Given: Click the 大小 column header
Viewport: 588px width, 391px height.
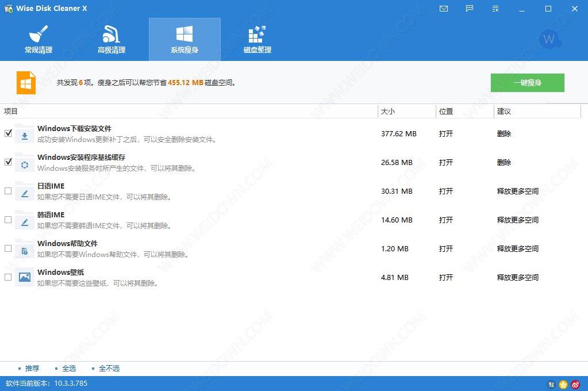Looking at the screenshot, I should [407, 112].
